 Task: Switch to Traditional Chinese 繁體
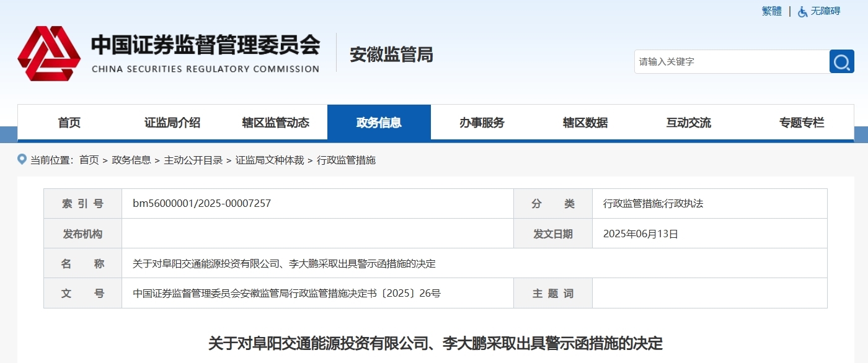(x=772, y=11)
